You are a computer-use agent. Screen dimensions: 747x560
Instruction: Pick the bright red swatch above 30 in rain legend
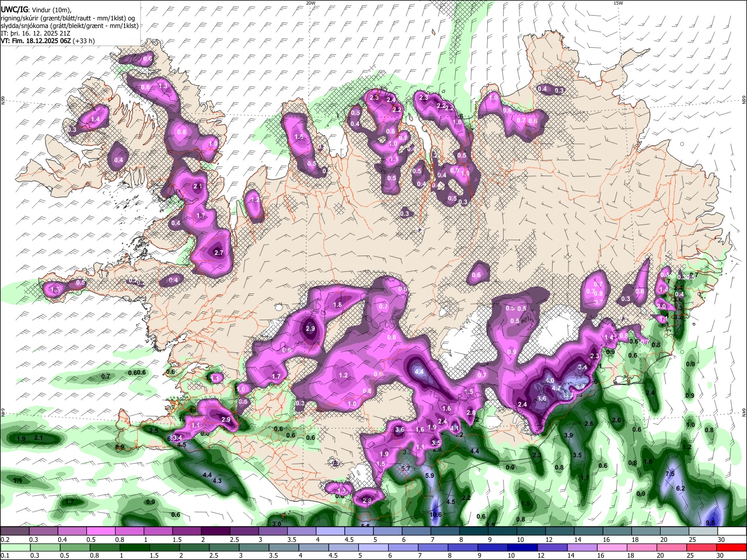tap(732, 547)
